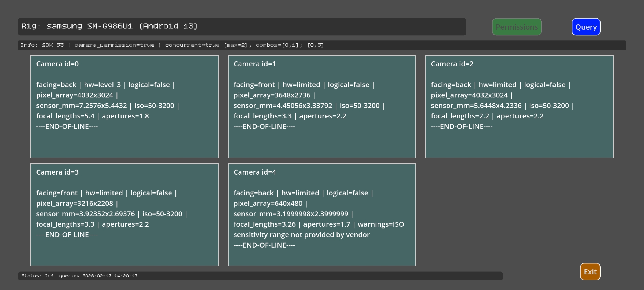Click the orange Exit button
The height and width of the screenshot is (290, 644).
(590, 271)
